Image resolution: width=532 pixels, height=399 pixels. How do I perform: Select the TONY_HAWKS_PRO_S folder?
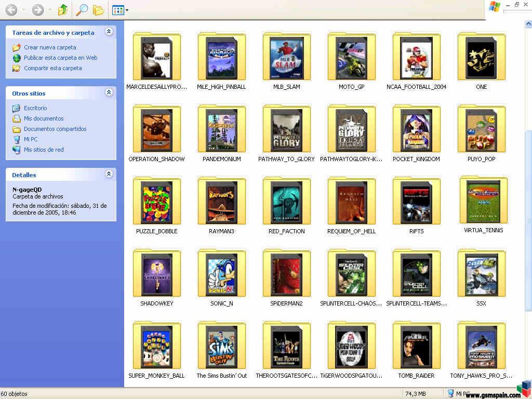482,350
